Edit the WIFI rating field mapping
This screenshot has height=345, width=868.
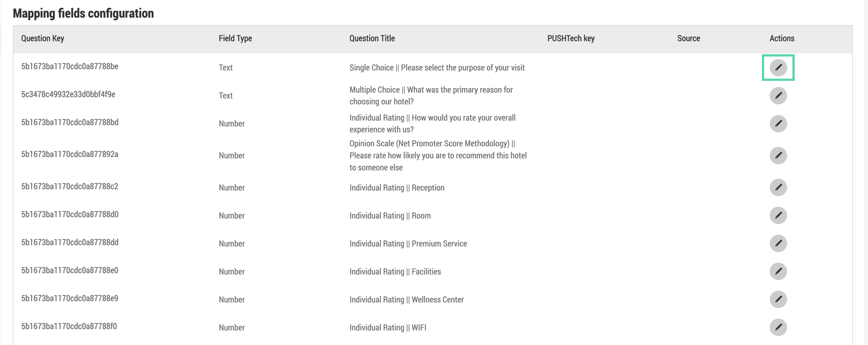pos(778,327)
